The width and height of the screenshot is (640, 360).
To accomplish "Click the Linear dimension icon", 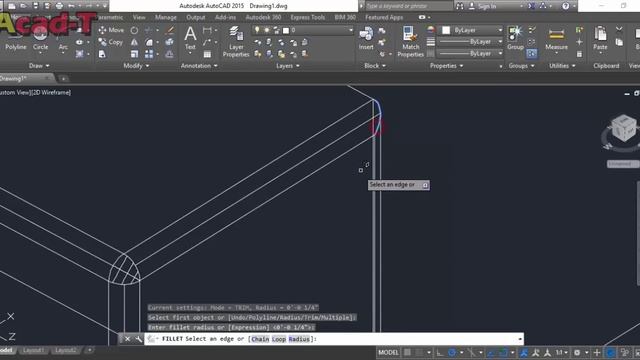I will [207, 30].
